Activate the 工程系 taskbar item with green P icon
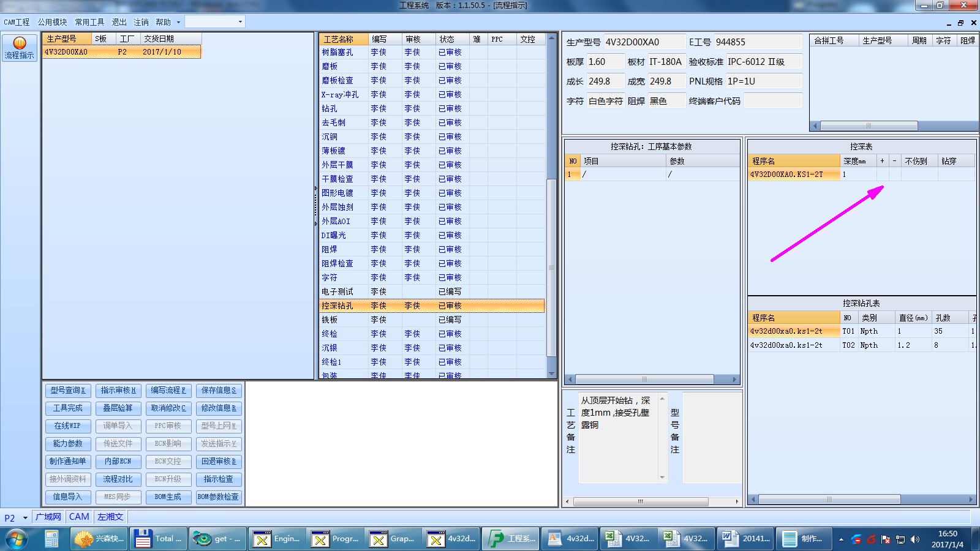The height and width of the screenshot is (551, 980). (x=510, y=539)
